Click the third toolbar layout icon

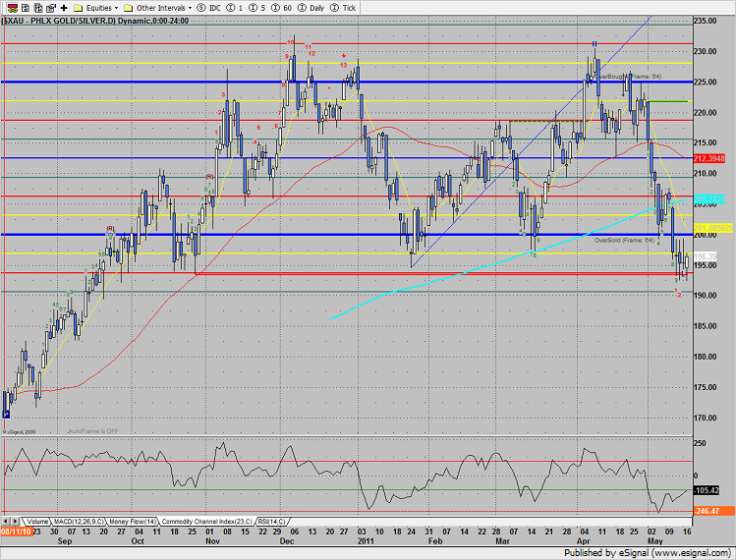click(38, 8)
